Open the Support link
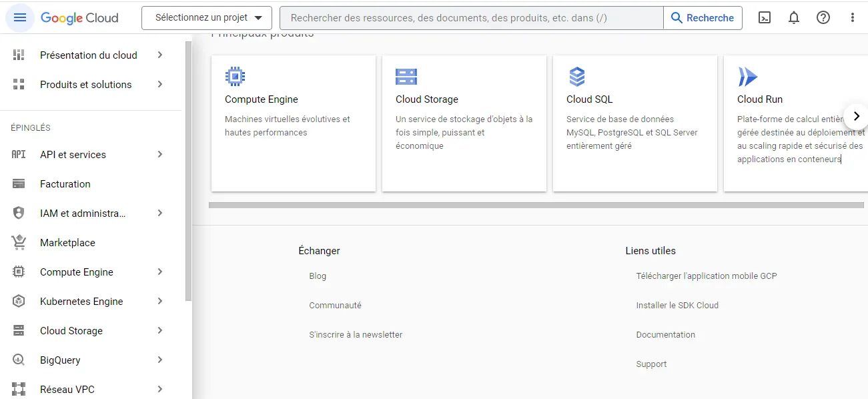Screen dimensions: 868x399 point(651,364)
